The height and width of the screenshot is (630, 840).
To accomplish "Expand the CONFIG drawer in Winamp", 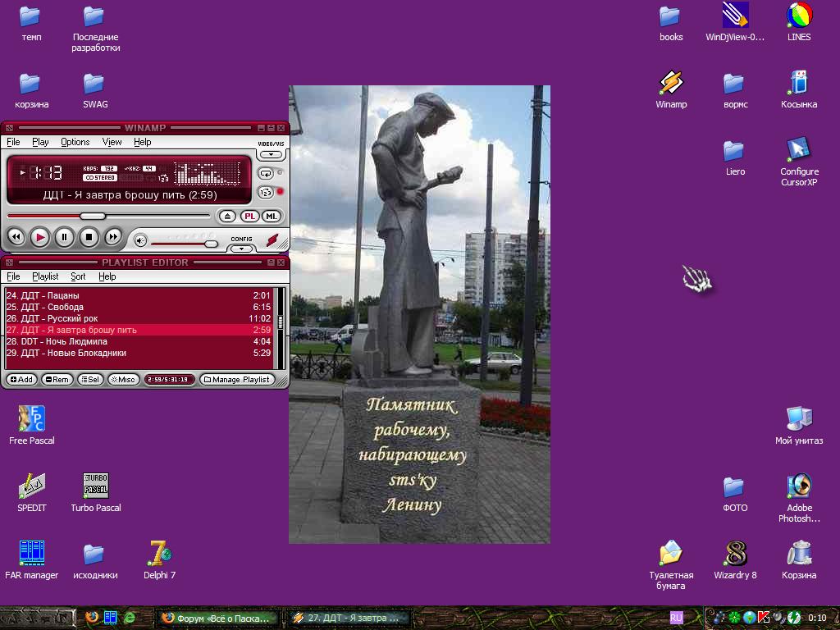I will point(241,248).
